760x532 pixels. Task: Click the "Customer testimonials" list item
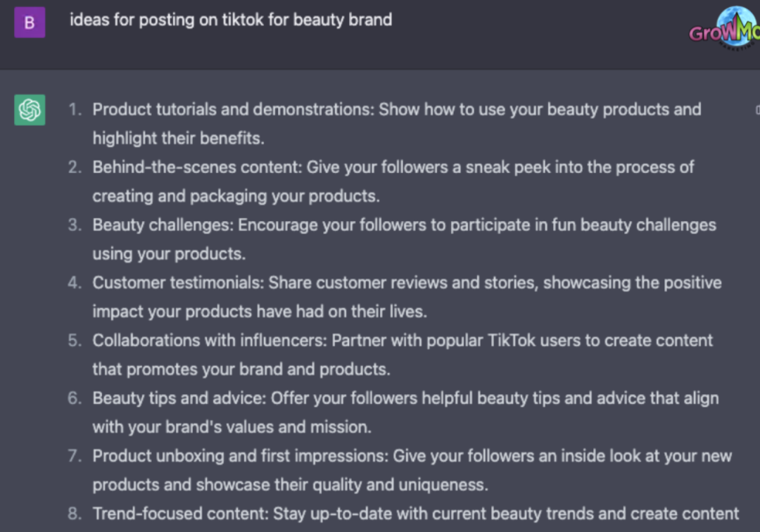[x=407, y=283]
